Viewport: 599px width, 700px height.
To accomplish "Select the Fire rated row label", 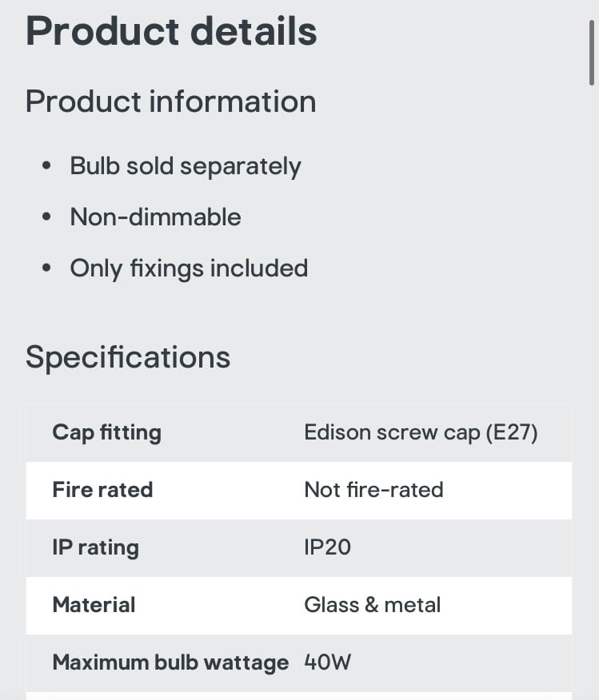I will coord(102,490).
